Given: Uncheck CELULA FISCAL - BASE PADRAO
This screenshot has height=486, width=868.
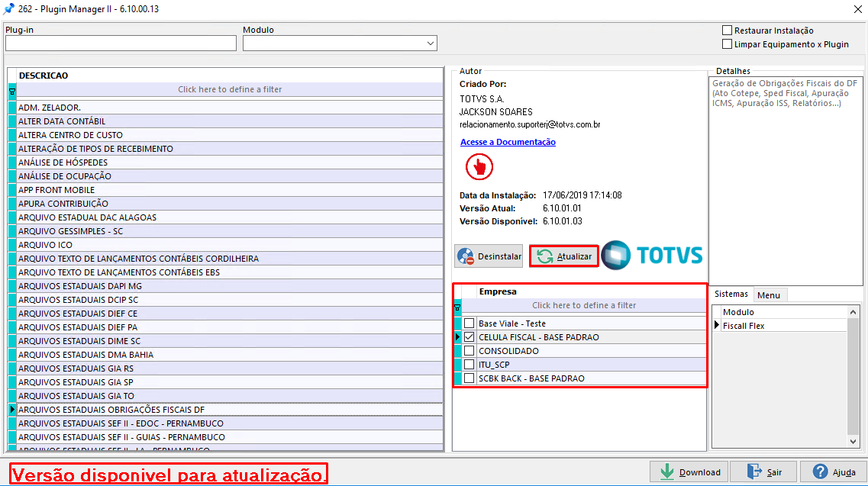Looking at the screenshot, I should (469, 337).
